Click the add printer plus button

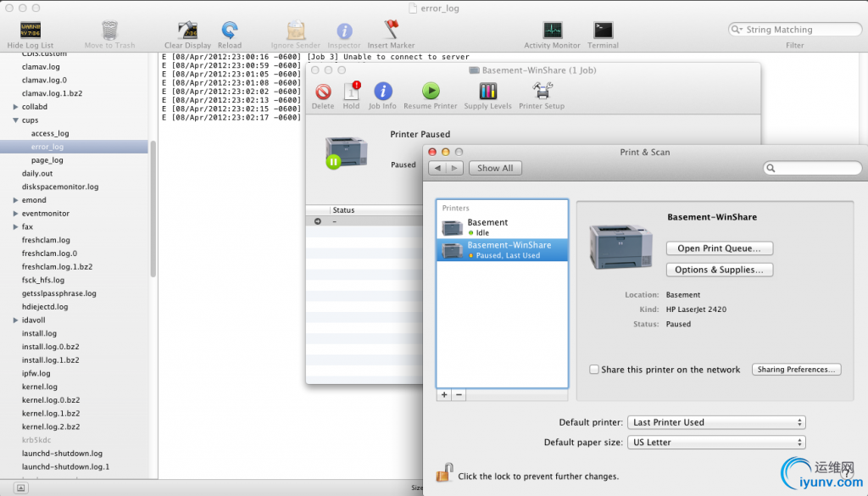tap(444, 395)
